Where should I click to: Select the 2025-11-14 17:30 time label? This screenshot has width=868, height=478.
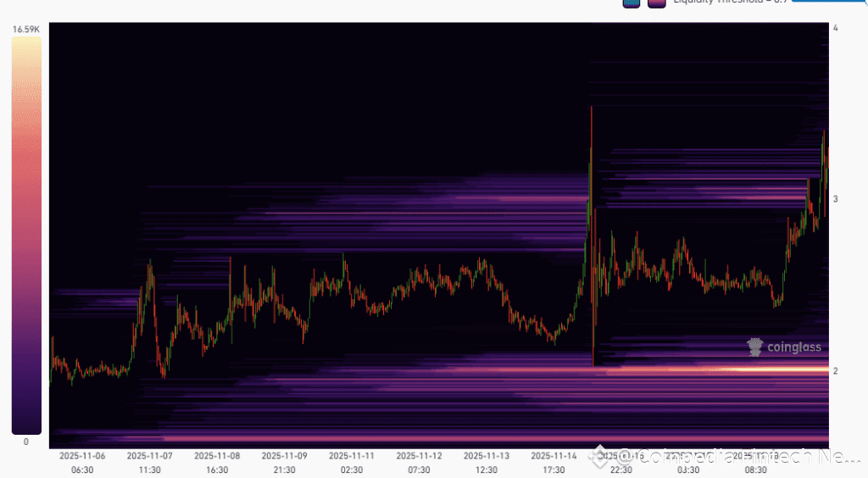tap(554, 463)
